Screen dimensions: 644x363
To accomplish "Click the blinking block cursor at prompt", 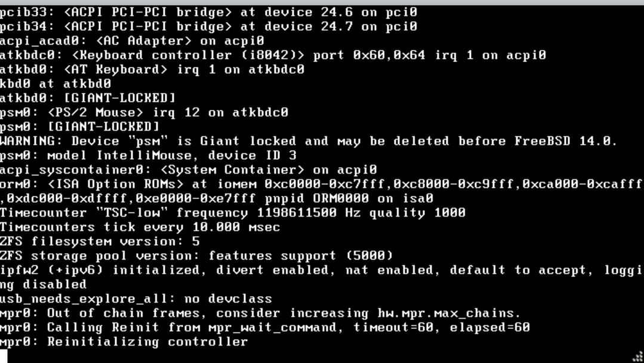I will tap(4, 356).
